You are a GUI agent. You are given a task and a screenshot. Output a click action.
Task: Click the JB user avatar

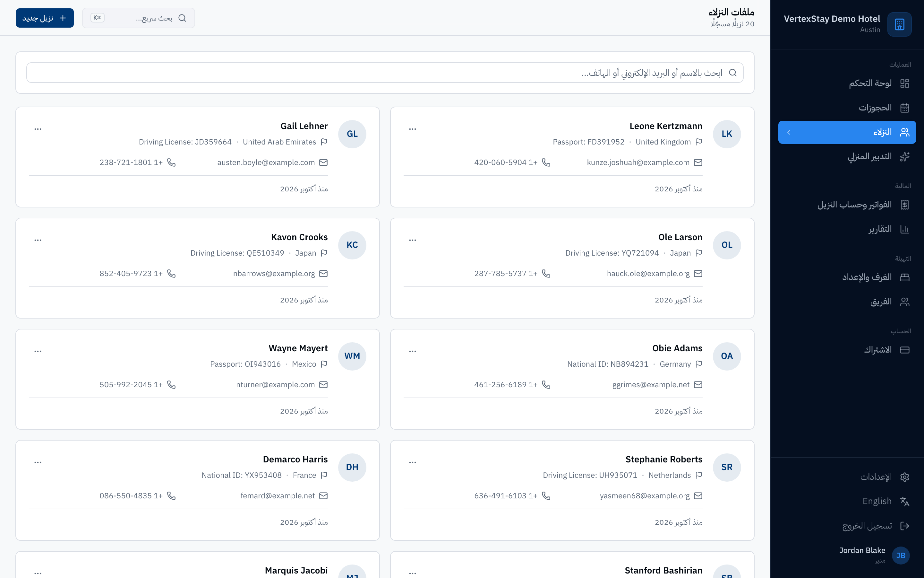901,555
